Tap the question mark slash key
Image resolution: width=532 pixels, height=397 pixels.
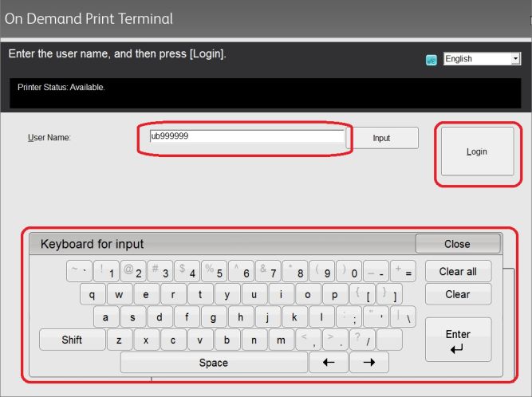362,340
